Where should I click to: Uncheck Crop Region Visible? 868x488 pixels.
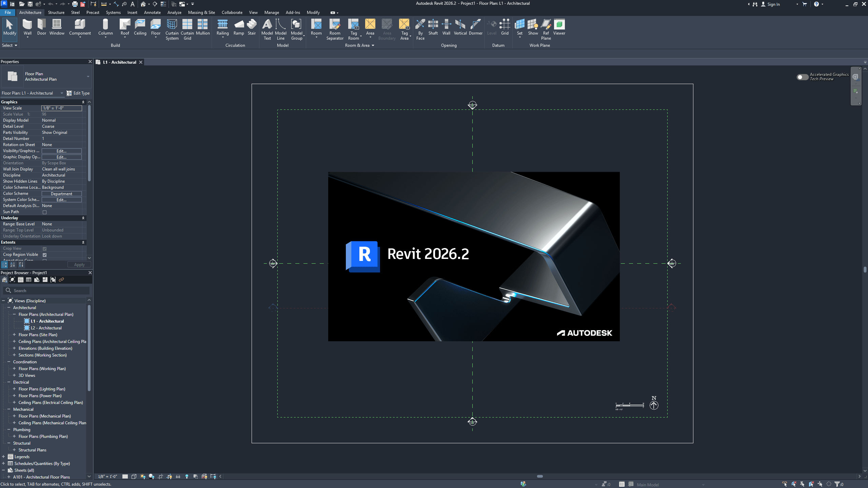tap(45, 255)
